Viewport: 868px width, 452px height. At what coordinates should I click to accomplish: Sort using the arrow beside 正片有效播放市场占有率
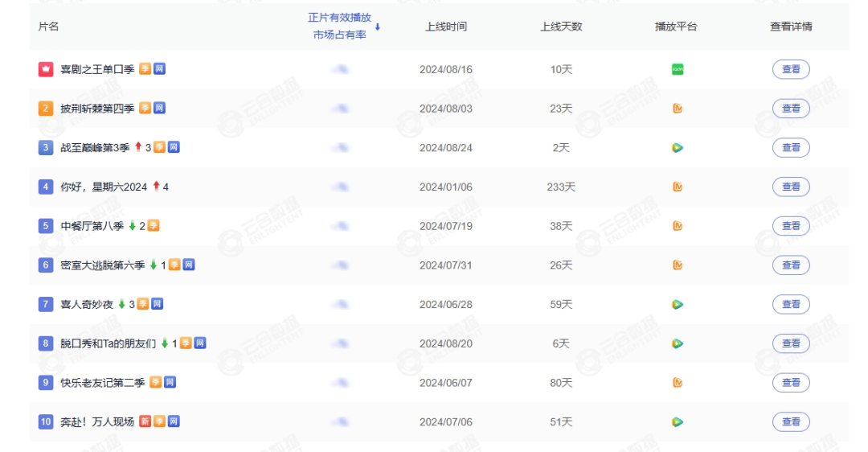click(378, 27)
